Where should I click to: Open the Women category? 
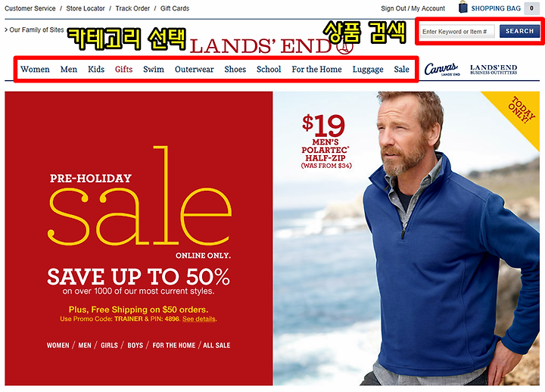tap(35, 69)
